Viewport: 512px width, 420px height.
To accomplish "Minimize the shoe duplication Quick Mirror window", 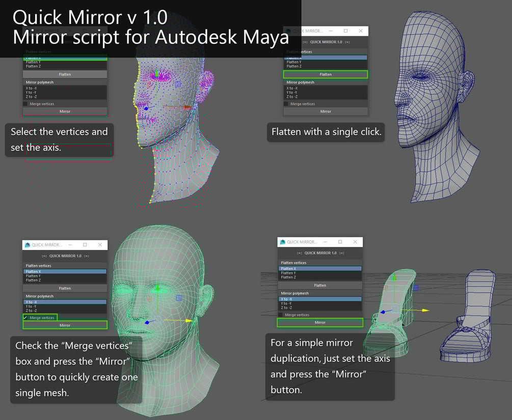I will coord(325,242).
